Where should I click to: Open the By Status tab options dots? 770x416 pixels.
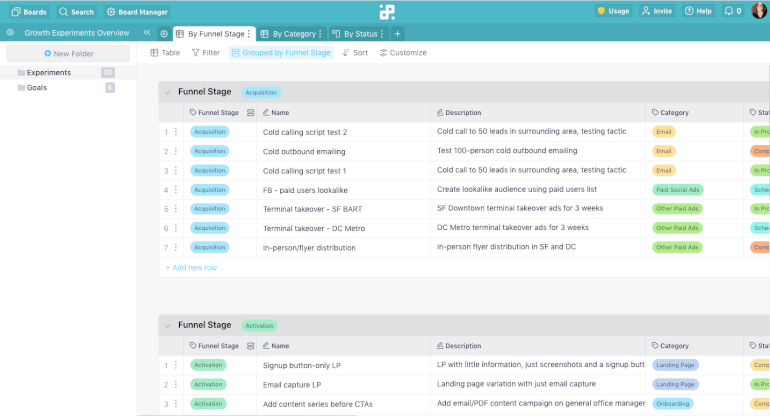click(382, 34)
